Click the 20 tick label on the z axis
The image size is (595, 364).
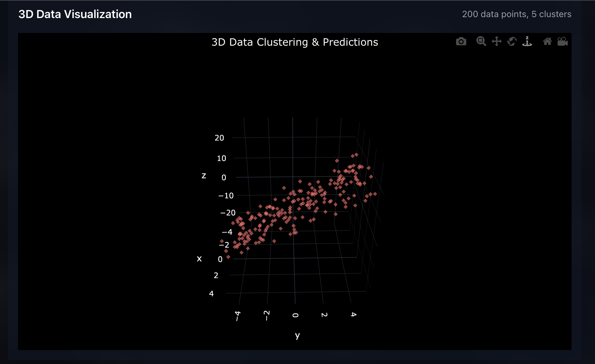click(x=219, y=138)
